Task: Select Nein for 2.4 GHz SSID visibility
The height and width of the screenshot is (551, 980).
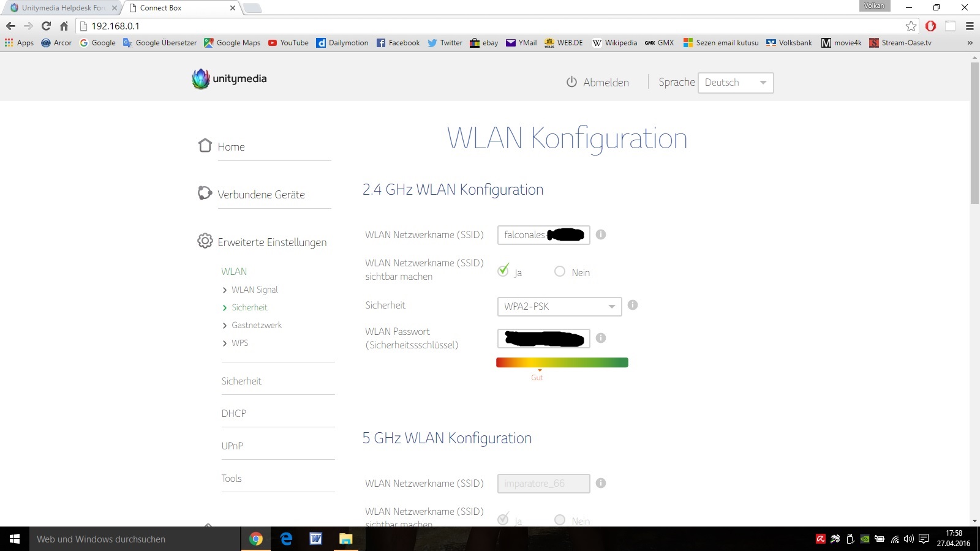Action: coord(560,271)
